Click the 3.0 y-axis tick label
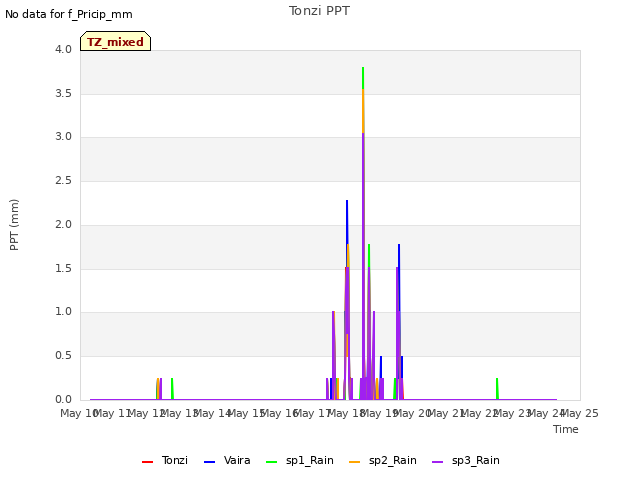 pos(63,137)
